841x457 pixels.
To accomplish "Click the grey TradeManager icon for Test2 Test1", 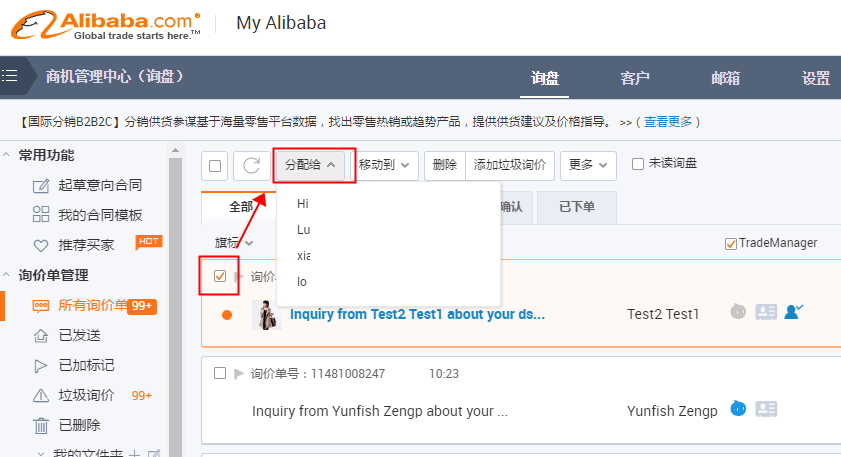I will coord(738,312).
